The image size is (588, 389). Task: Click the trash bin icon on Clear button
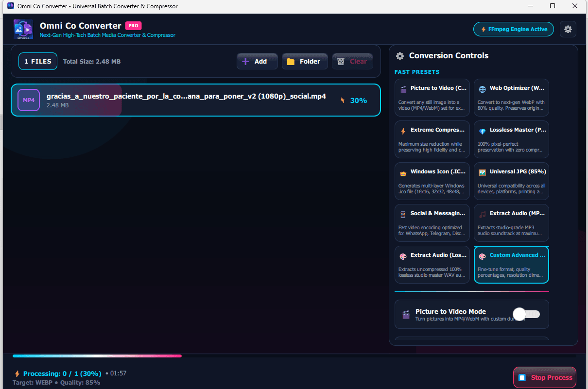pos(341,62)
